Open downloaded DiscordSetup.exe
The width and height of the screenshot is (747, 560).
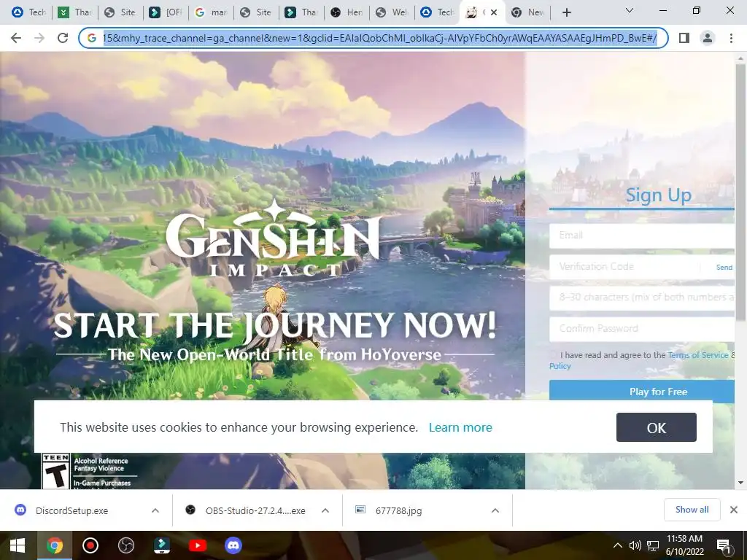coord(71,510)
